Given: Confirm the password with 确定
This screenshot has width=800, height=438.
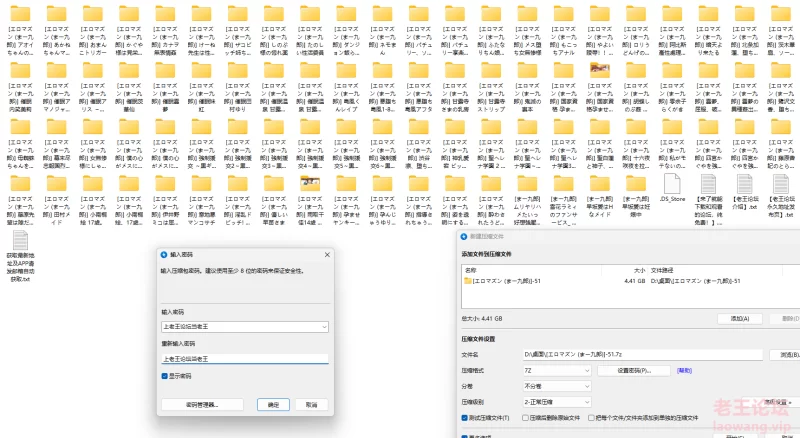Looking at the screenshot, I should coord(273,404).
